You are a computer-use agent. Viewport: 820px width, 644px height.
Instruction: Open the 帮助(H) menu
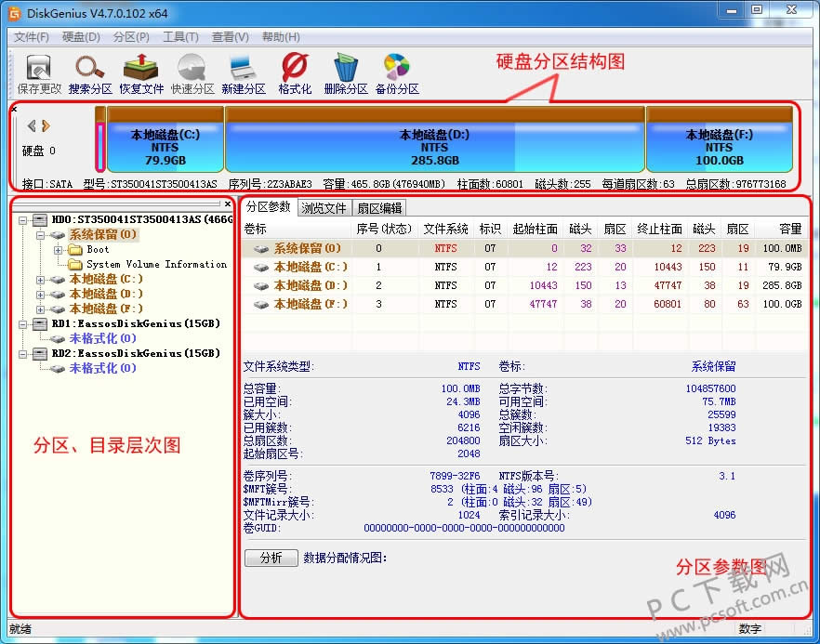pyautogui.click(x=281, y=37)
